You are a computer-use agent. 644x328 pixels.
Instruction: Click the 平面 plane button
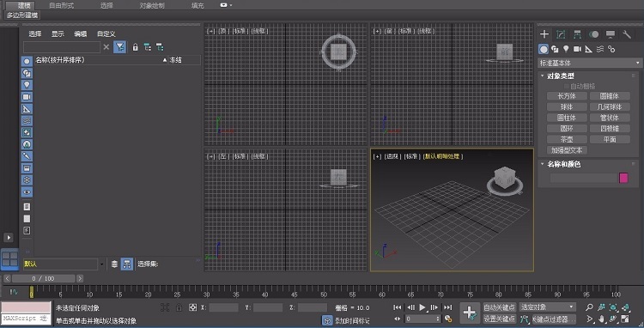(610, 139)
